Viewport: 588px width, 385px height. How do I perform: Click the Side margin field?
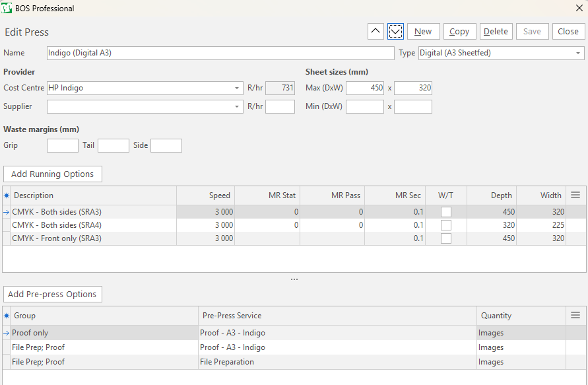[166, 145]
